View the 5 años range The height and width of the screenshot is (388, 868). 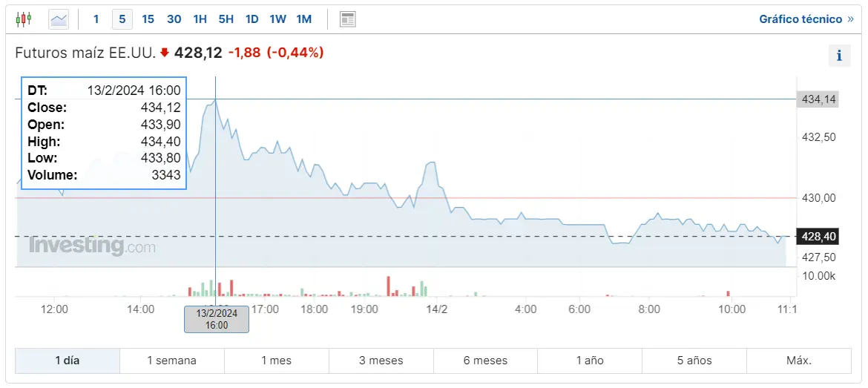coord(694,361)
